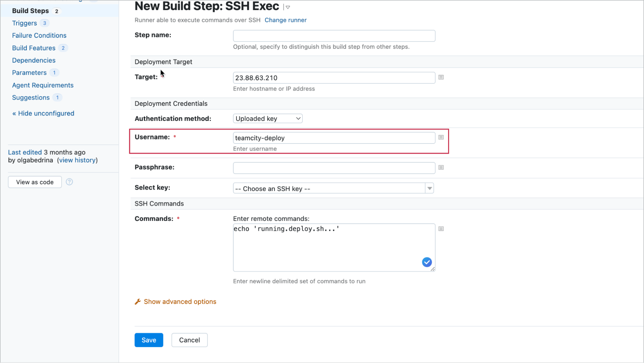Screen dimensions: 644x363
Task: Click Change runner link
Action: [285, 20]
